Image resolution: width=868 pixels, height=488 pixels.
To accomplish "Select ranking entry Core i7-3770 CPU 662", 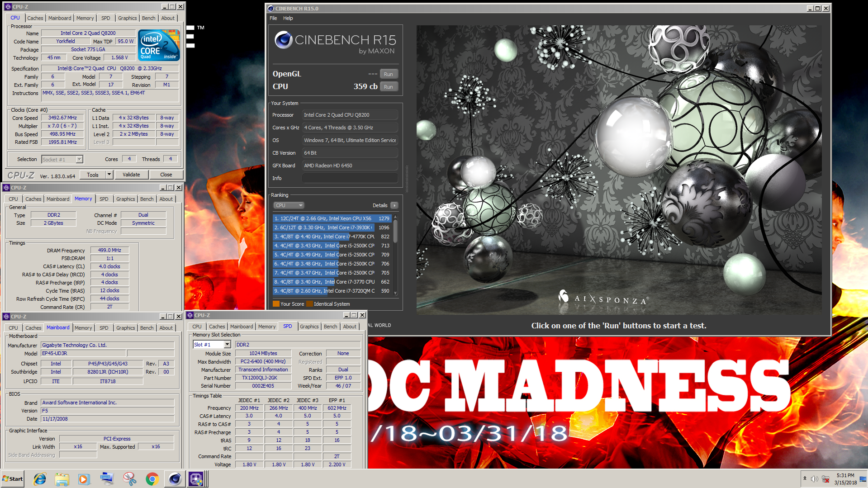I will [332, 282].
